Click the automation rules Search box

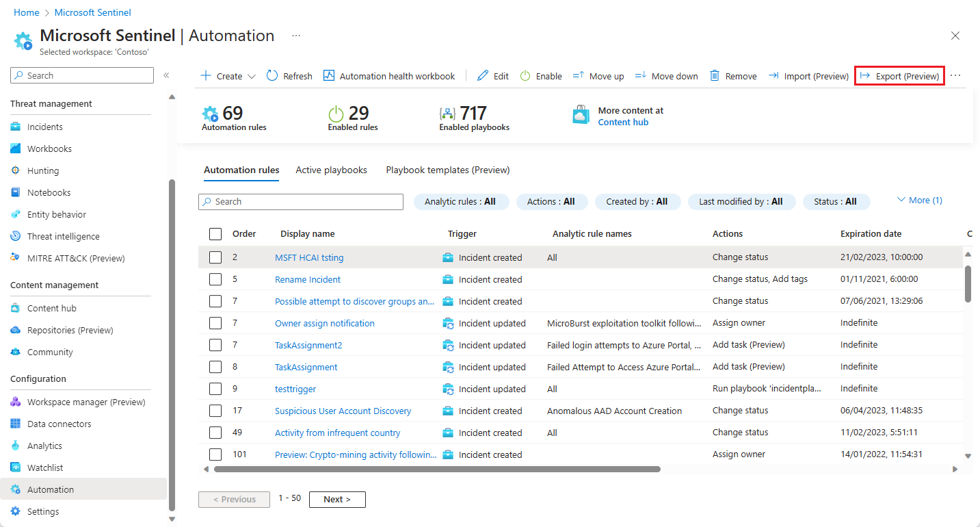coord(301,202)
